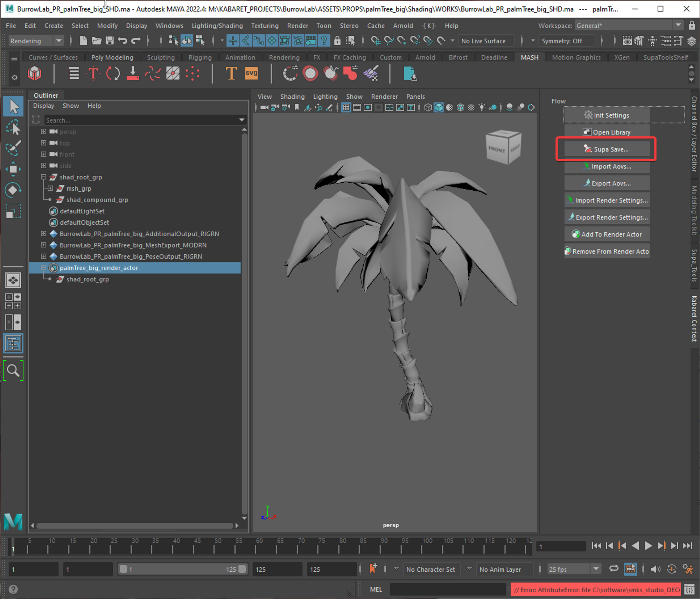This screenshot has height=599, width=700.
Task: Toggle the viewport grid display icon
Action: pyautogui.click(x=346, y=107)
